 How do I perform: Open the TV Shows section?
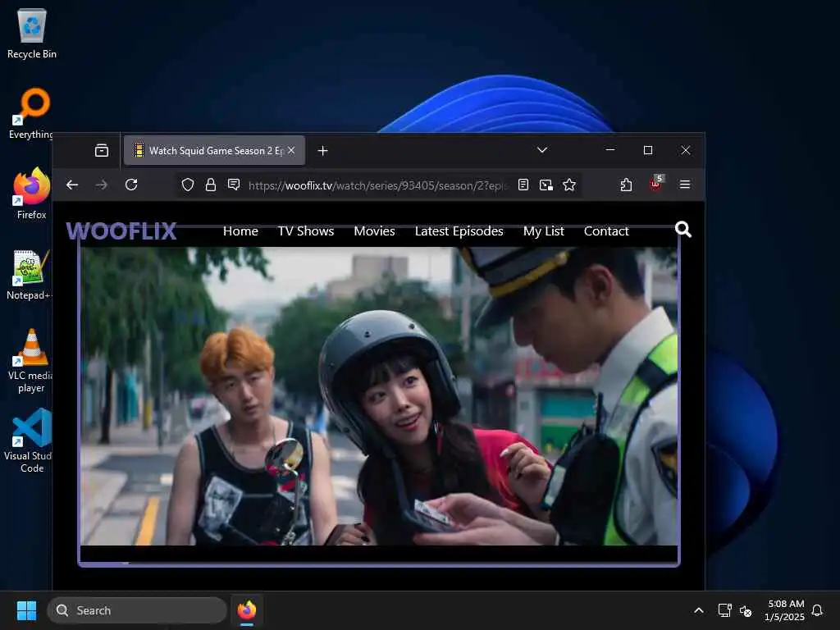pyautogui.click(x=306, y=231)
